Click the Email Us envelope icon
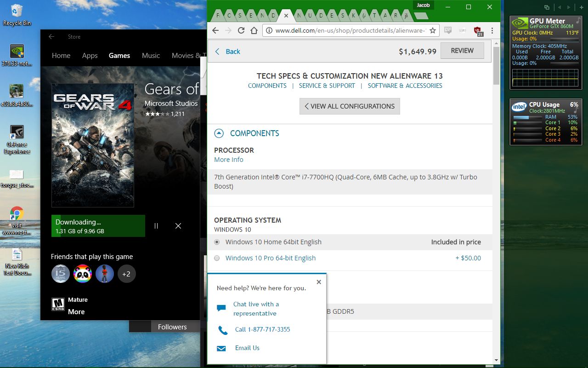The width and height of the screenshot is (588, 368). click(x=221, y=348)
